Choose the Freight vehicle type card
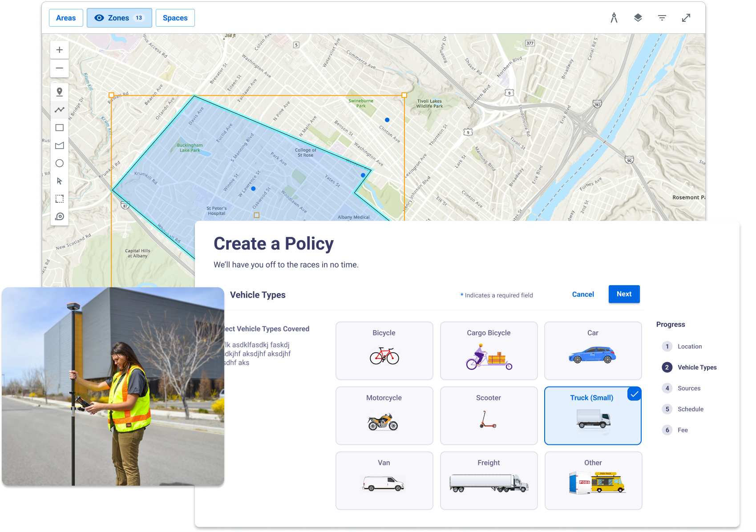 pos(488,480)
